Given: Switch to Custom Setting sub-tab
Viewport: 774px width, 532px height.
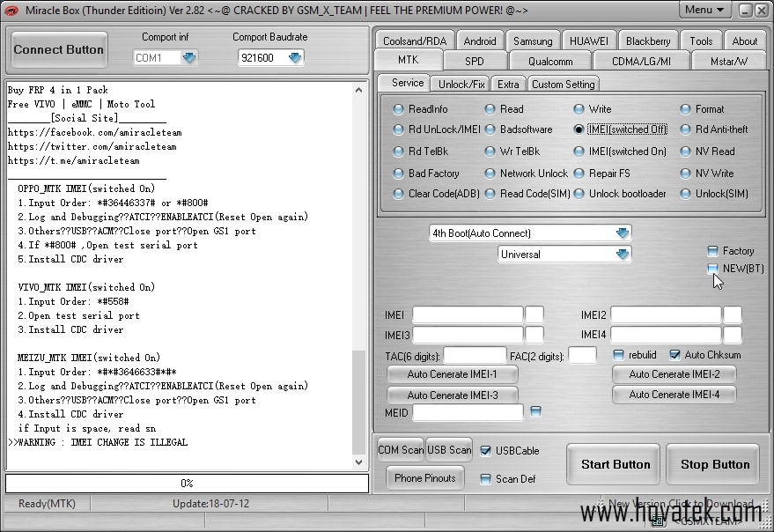Looking at the screenshot, I should click(x=564, y=84).
